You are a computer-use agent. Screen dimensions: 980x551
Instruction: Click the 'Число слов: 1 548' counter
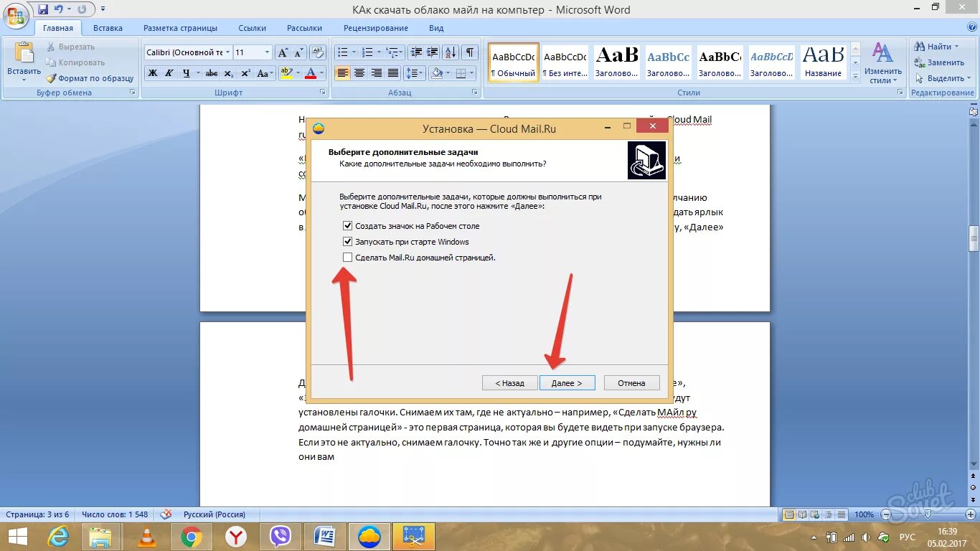[x=115, y=514]
